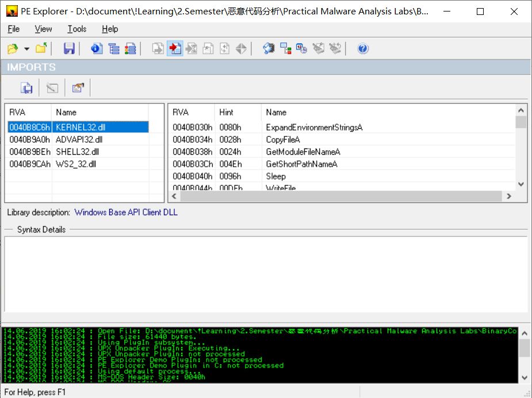Click the Close File folder icon
Viewport: 532px width, 398px height.
41,49
